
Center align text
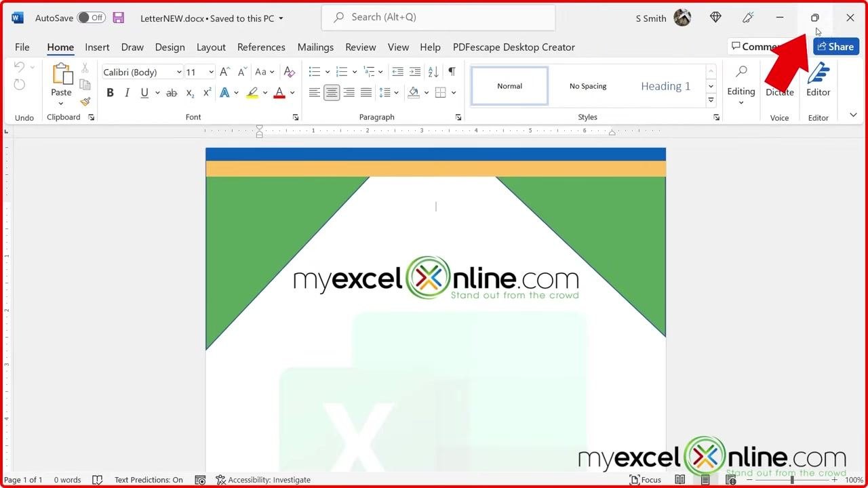[x=332, y=93]
